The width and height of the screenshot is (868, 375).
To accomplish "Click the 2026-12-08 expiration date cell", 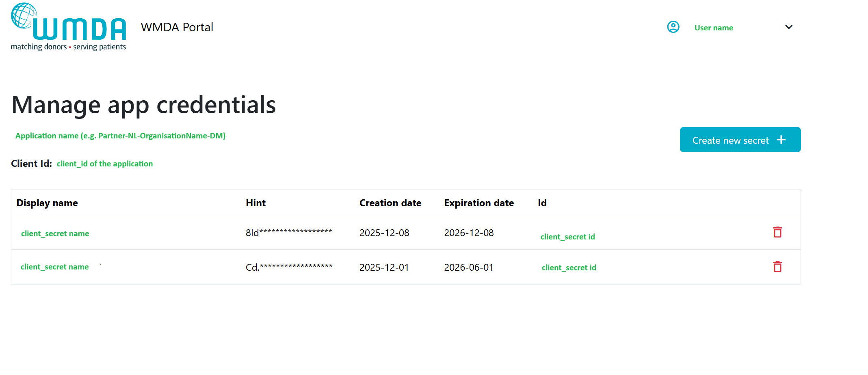I will click(x=469, y=233).
